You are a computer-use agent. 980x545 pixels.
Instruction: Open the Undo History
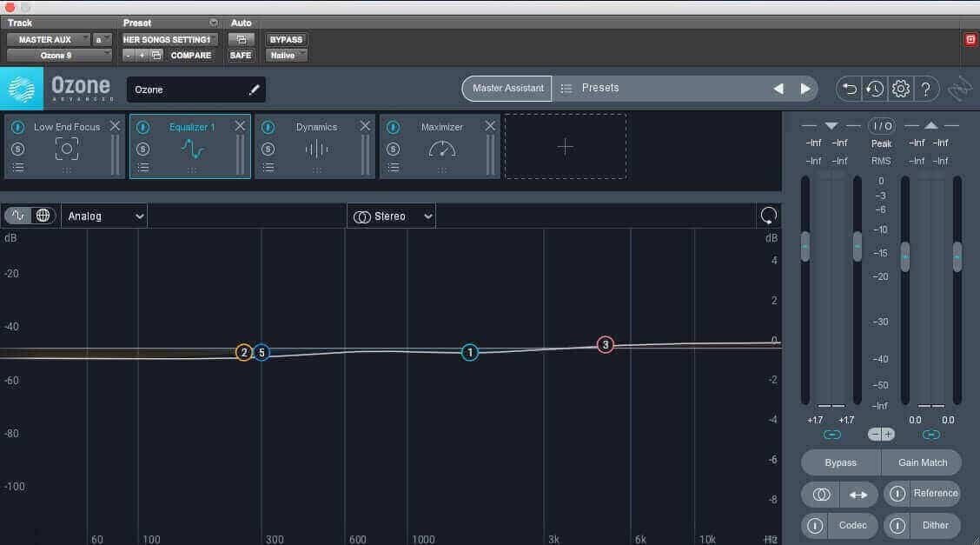click(874, 89)
